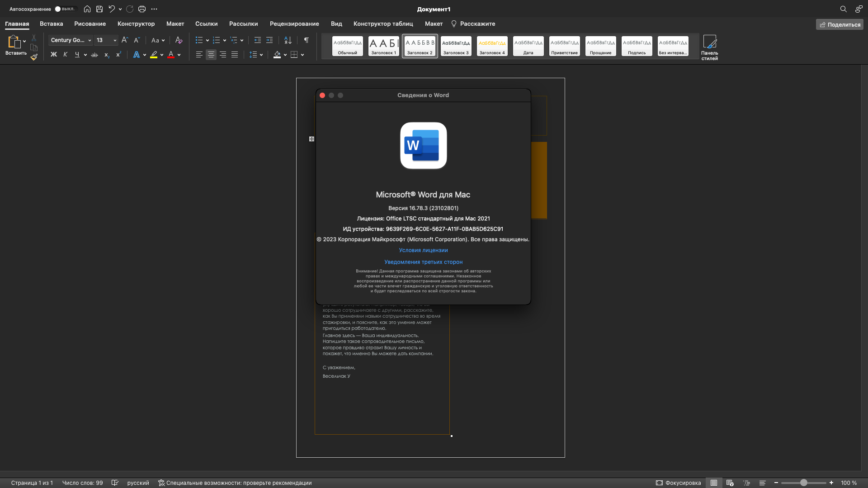Apply the red font color swatch
The image size is (868, 488).
(x=171, y=55)
